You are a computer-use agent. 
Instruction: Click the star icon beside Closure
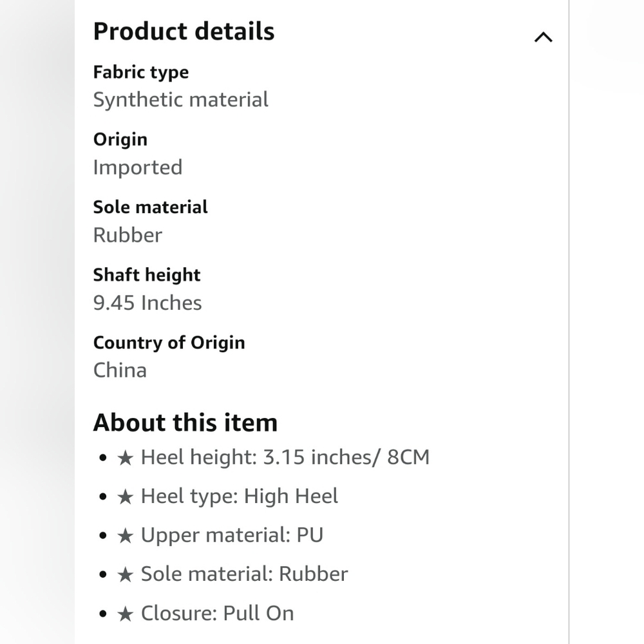(126, 614)
